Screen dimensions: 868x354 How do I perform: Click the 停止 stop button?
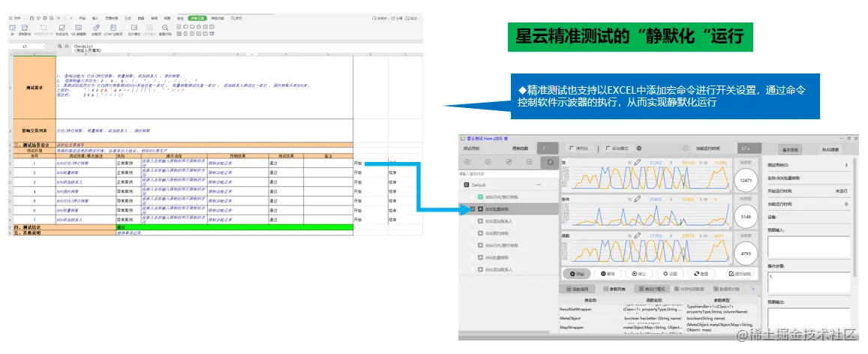tap(639, 274)
